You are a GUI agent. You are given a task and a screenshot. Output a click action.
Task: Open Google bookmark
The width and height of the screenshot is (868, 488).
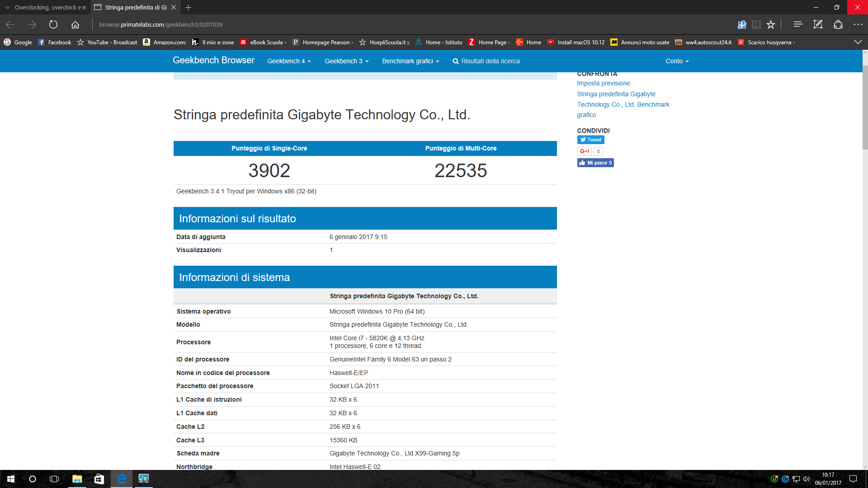pos(18,42)
